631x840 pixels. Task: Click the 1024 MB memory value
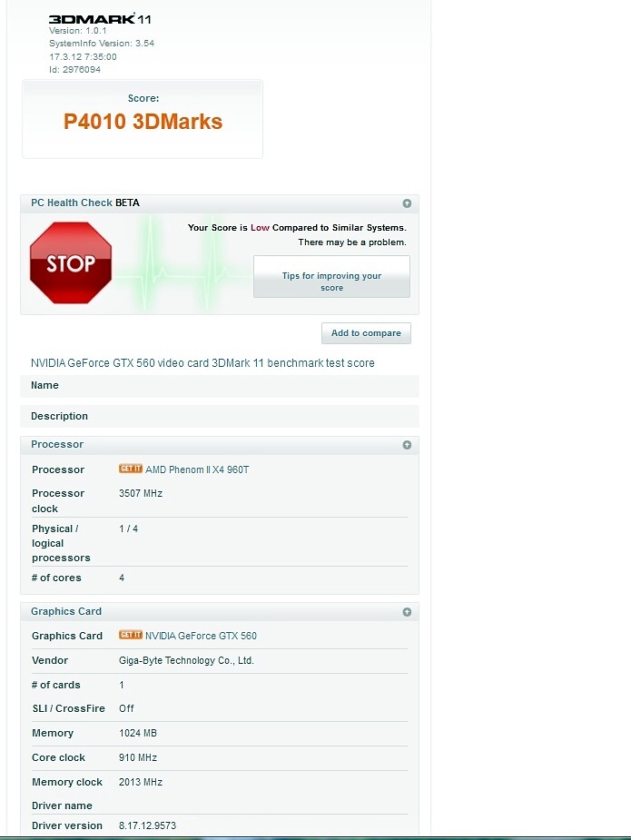(x=138, y=734)
